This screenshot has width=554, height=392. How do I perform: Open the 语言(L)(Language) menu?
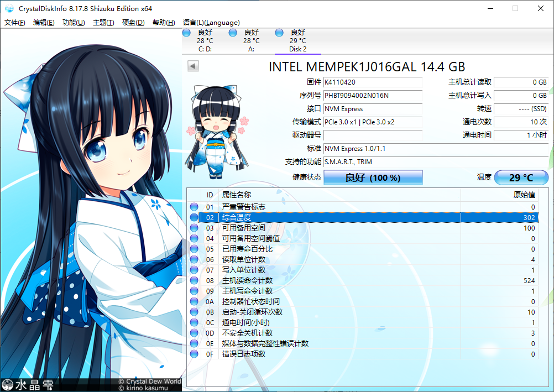point(211,23)
